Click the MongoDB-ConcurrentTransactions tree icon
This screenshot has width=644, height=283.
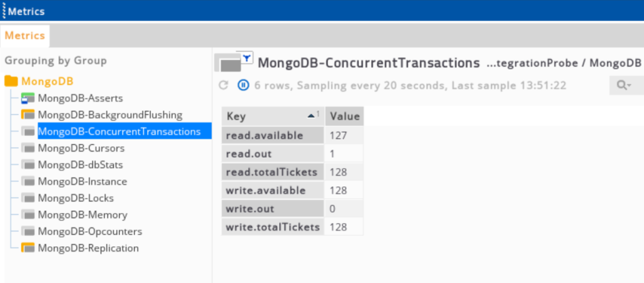tap(28, 132)
